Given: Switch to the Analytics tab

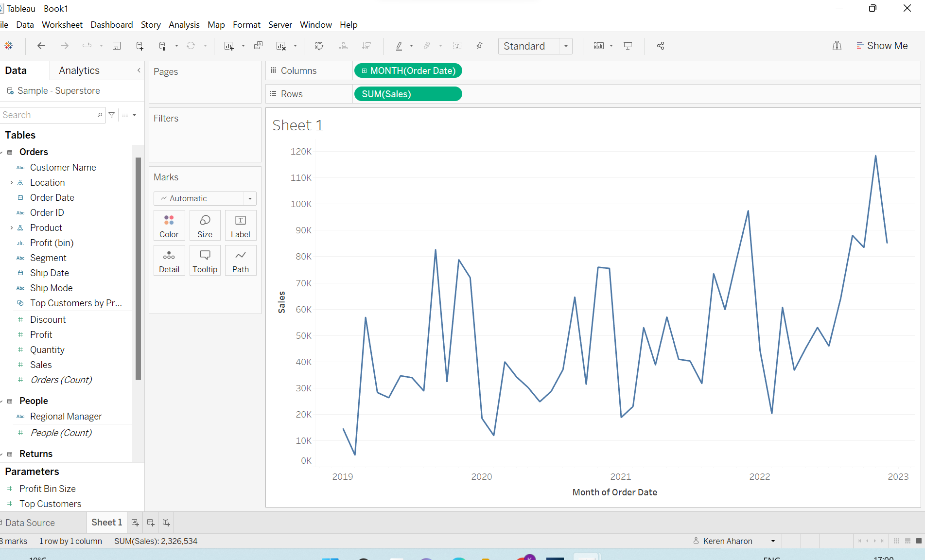Looking at the screenshot, I should (79, 70).
